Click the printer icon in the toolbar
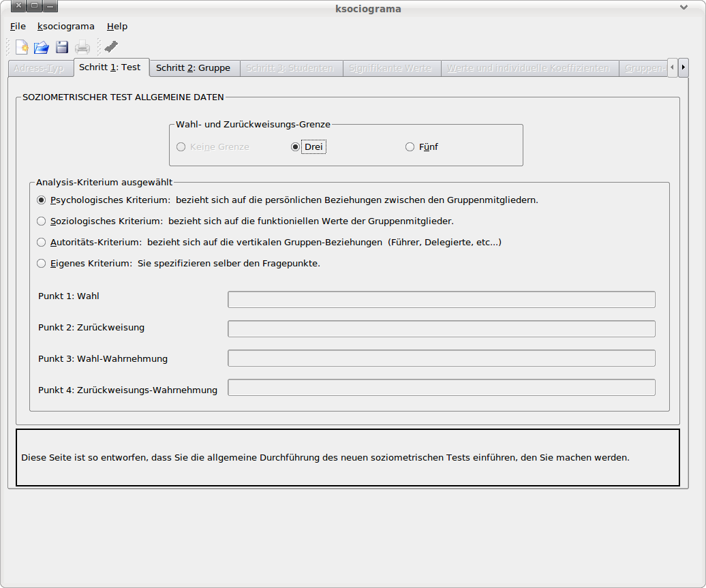706x588 pixels. pos(82,47)
